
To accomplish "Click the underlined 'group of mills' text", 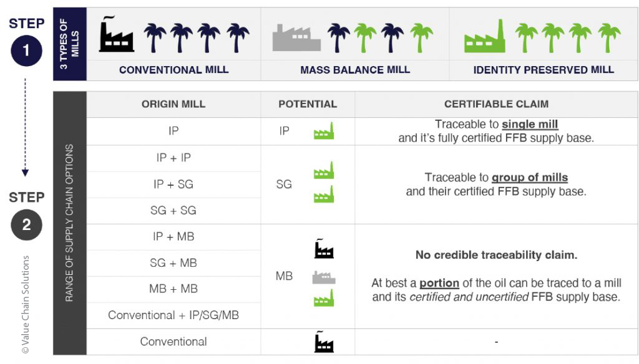I will (x=530, y=178).
